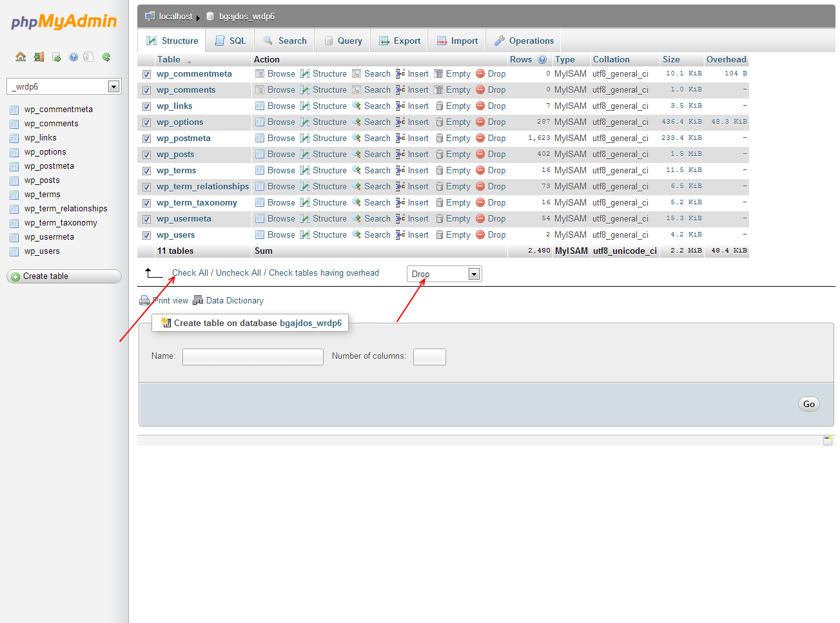
Task: Uncheck the wp_commentmeta checkbox
Action: click(x=147, y=74)
